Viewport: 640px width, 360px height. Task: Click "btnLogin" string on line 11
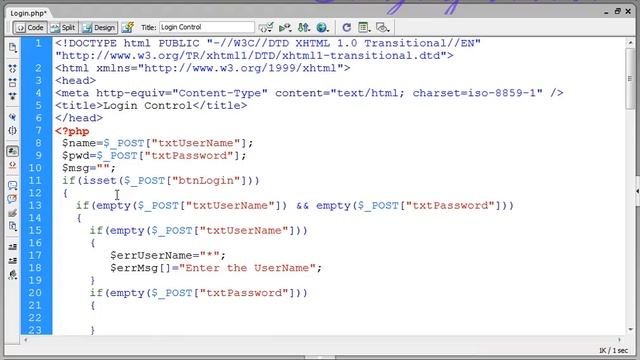[206, 180]
